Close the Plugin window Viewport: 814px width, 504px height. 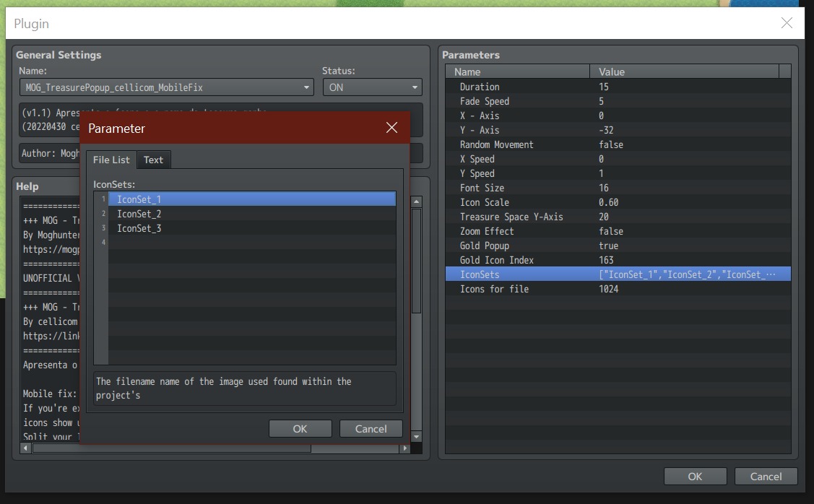(x=787, y=23)
